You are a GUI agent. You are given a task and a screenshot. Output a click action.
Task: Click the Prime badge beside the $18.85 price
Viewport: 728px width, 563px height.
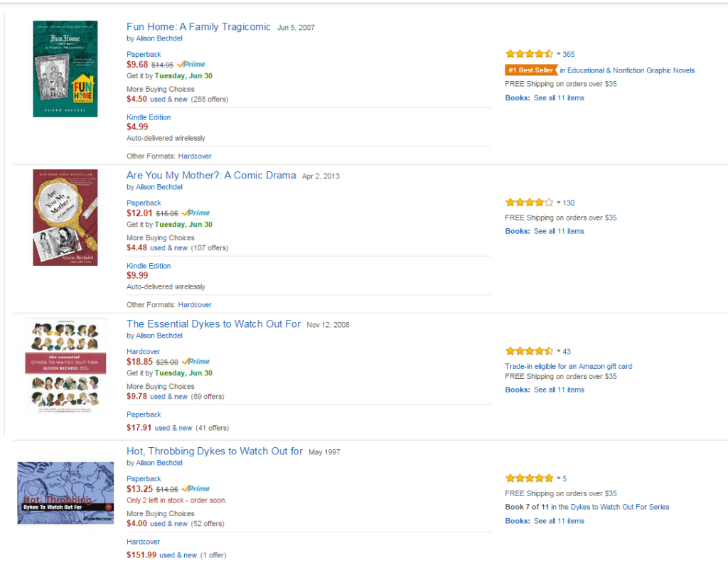click(196, 361)
